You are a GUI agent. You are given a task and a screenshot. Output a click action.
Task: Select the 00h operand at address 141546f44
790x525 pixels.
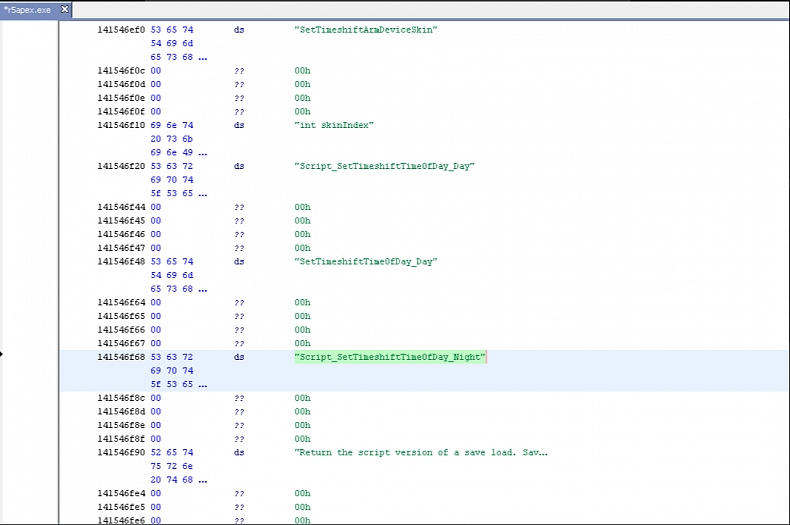pyautogui.click(x=302, y=207)
